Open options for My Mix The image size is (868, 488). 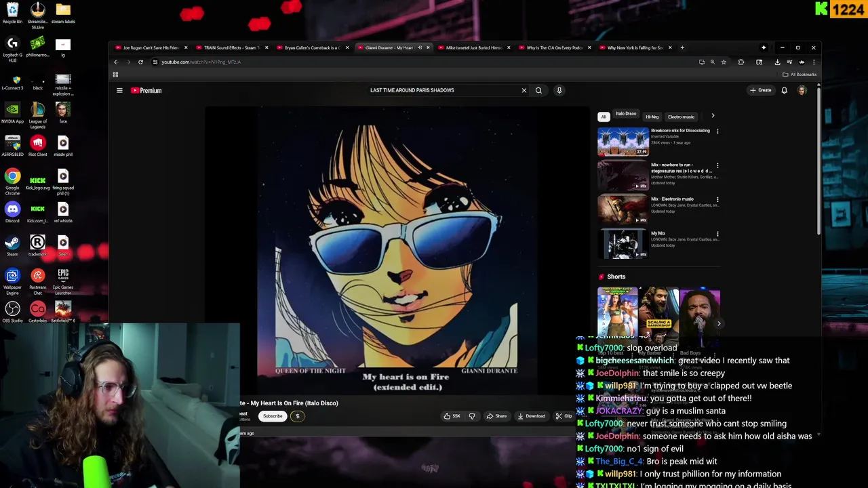coord(717,234)
